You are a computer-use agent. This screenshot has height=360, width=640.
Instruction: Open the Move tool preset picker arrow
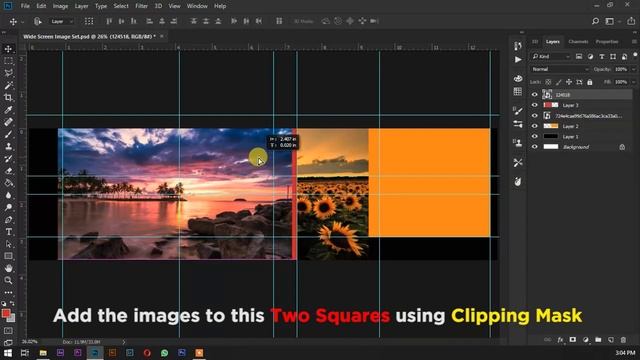coord(22,22)
